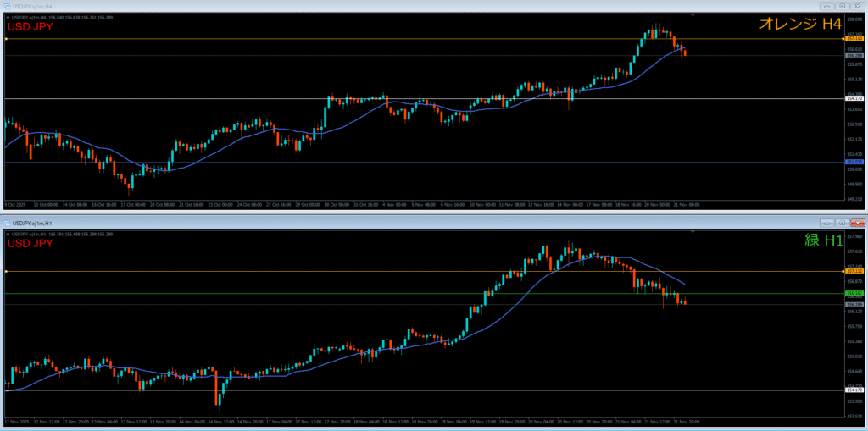Click the H4 chart window title icon

click(8, 6)
